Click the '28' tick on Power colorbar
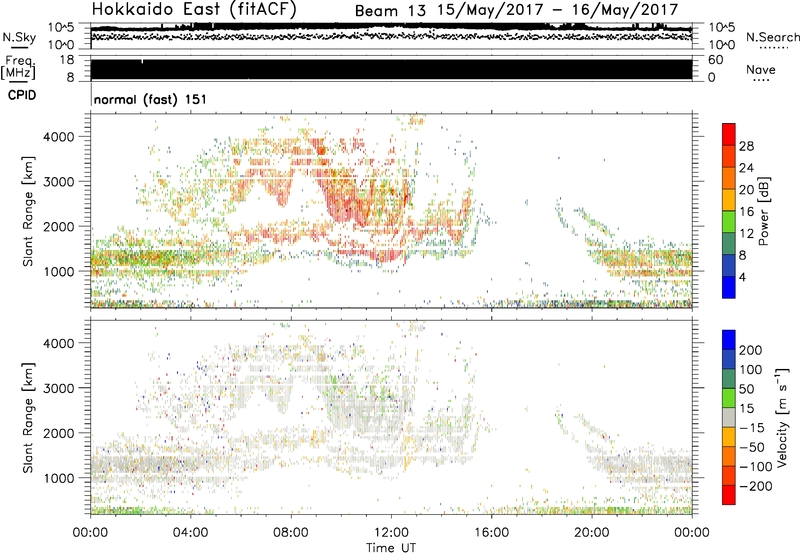The height and width of the screenshot is (554, 800). (746, 146)
